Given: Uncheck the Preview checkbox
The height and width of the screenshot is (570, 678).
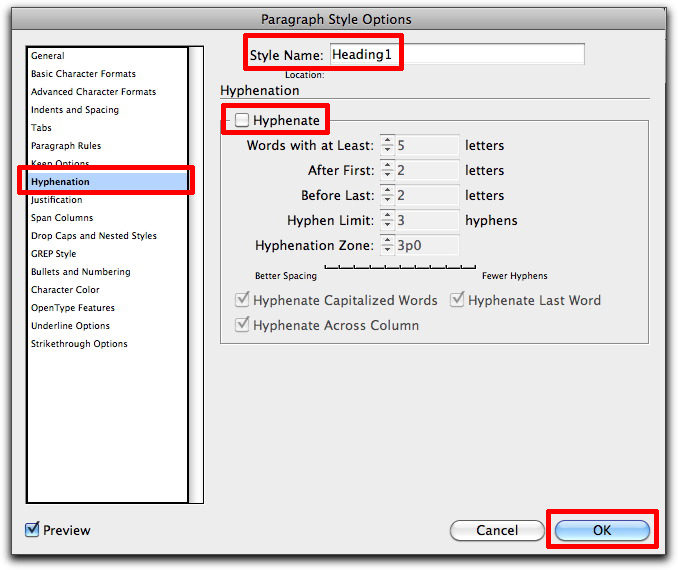Looking at the screenshot, I should 32,529.
